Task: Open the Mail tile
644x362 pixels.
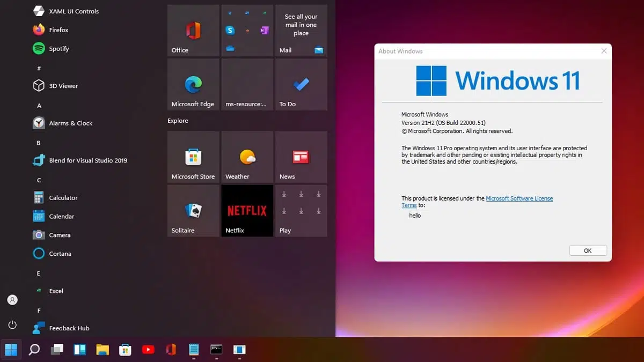Action: [301, 31]
